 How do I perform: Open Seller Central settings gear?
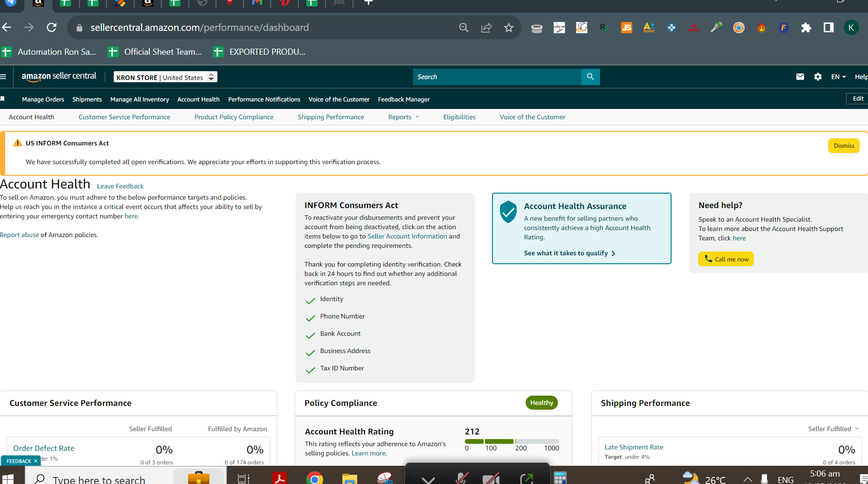(x=818, y=77)
